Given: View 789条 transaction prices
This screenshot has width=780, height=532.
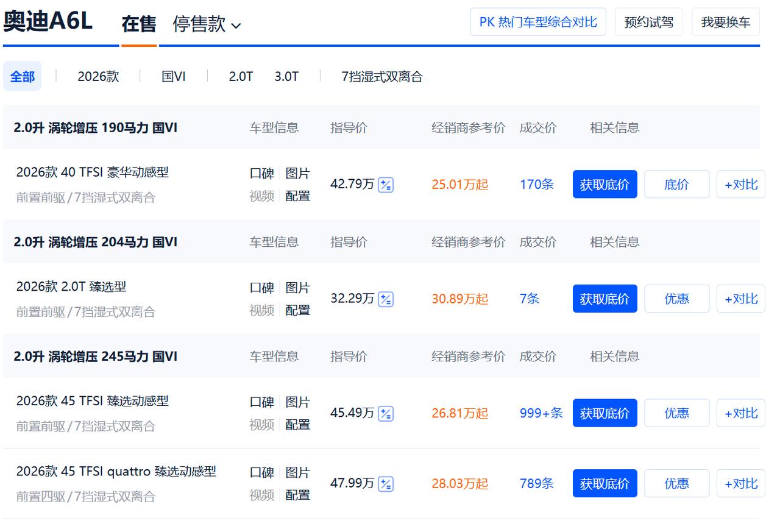Looking at the screenshot, I should coord(537,483).
